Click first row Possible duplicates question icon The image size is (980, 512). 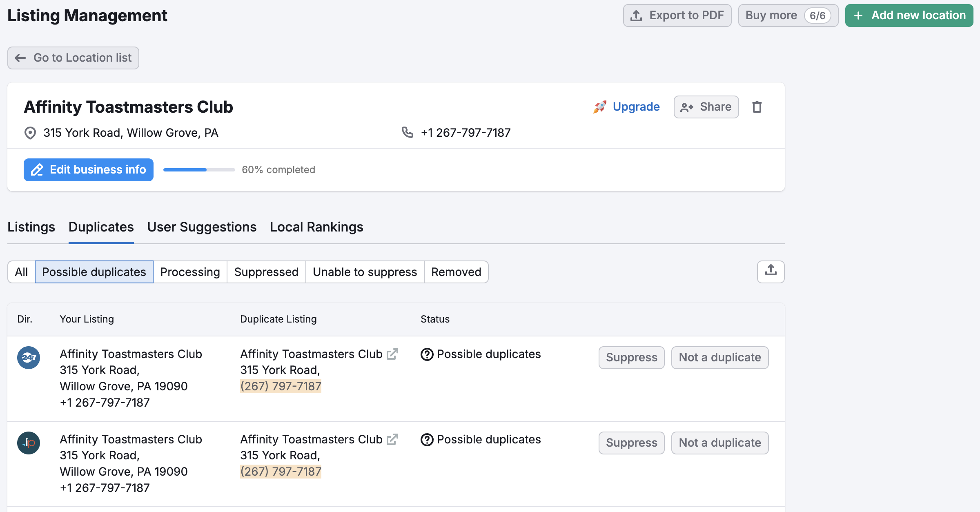[427, 354]
